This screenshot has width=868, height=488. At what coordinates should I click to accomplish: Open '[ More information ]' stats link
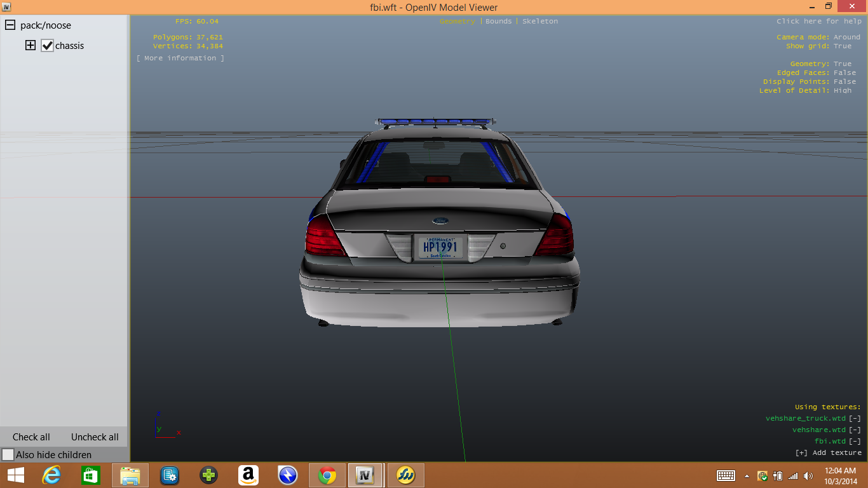pyautogui.click(x=180, y=58)
